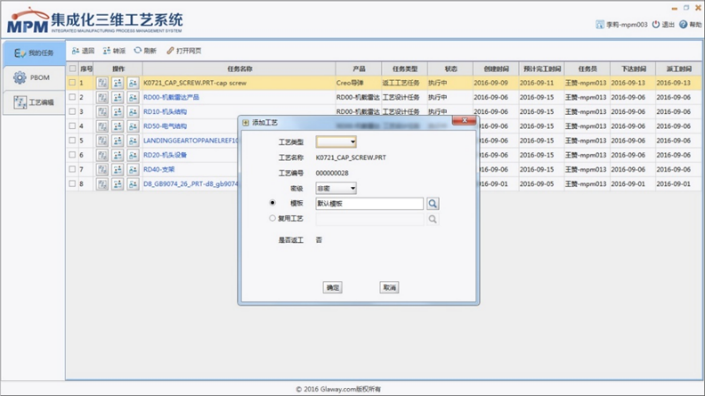
Task: Click second action icon in row 2
Action: pyautogui.click(x=117, y=97)
